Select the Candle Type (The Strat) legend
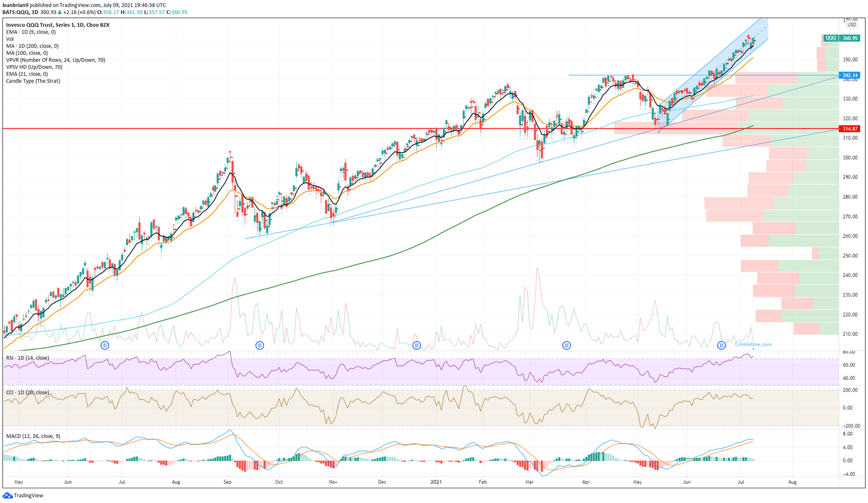This screenshot has height=503, width=868. 33,81
